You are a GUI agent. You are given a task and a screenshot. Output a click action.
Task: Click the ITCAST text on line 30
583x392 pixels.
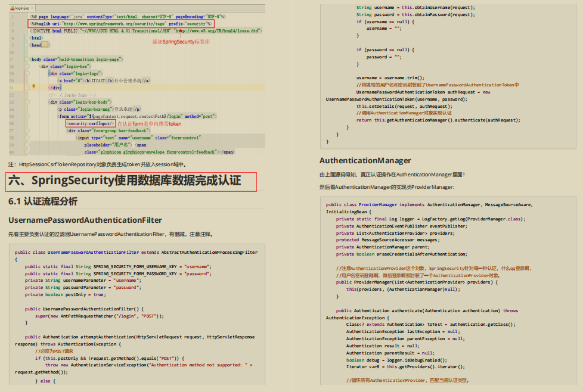click(98, 80)
